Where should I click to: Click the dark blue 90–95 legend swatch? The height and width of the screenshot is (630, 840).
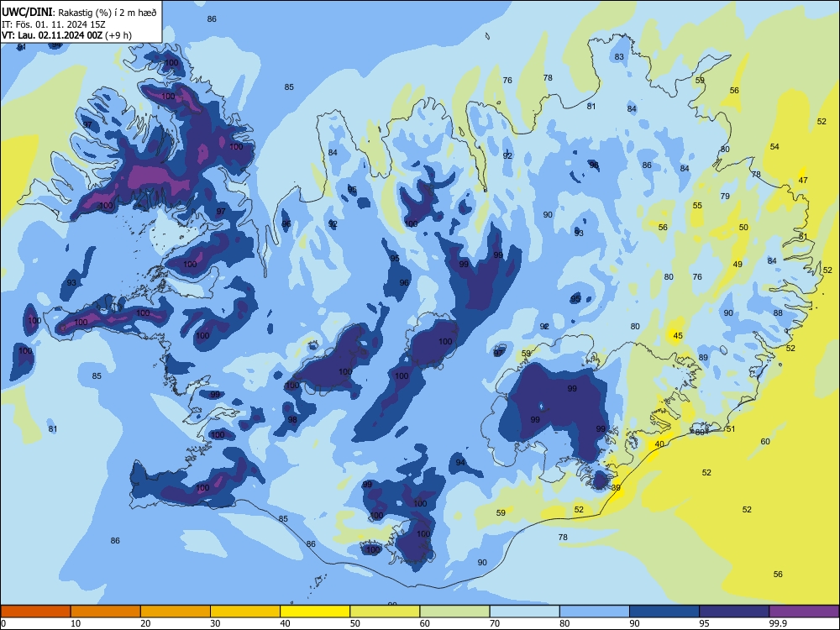pos(664,612)
